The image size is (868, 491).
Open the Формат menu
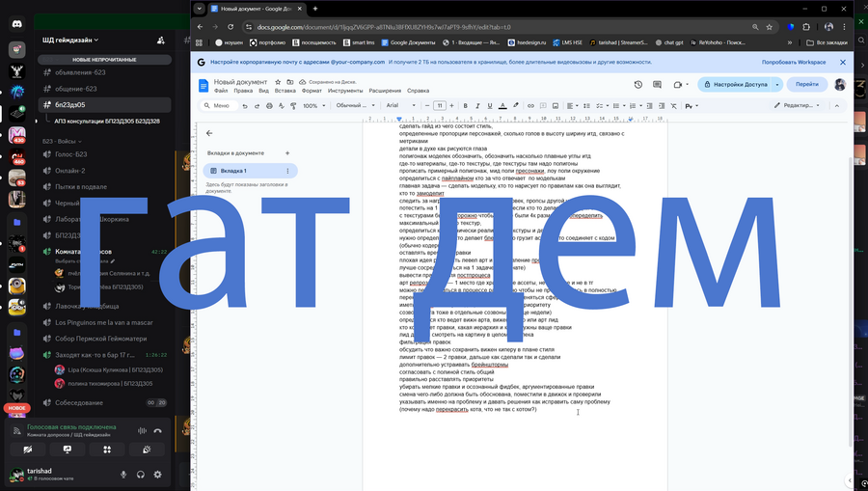312,91
